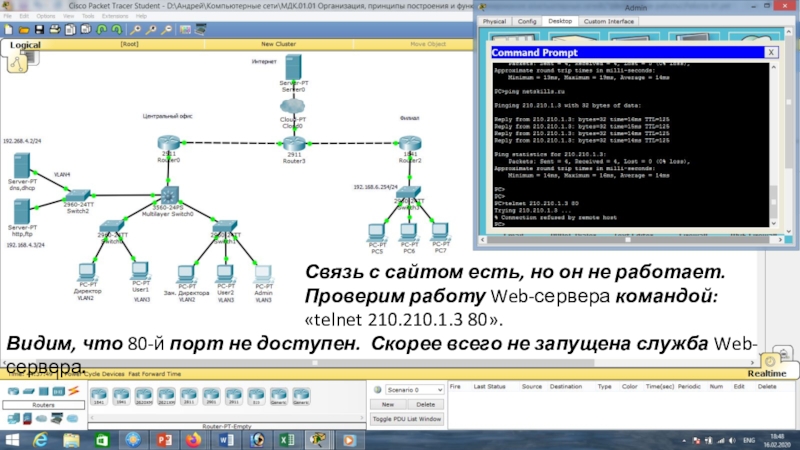Select the http,ftp server device
Viewport: 800px width, 450px height.
[21, 211]
